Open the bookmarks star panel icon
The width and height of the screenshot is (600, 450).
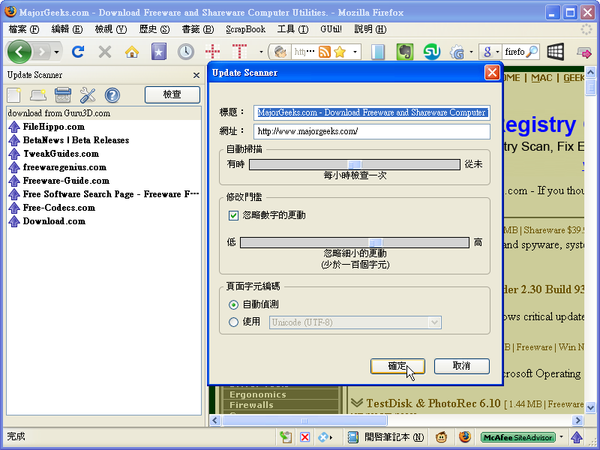pyautogui.click(x=159, y=52)
